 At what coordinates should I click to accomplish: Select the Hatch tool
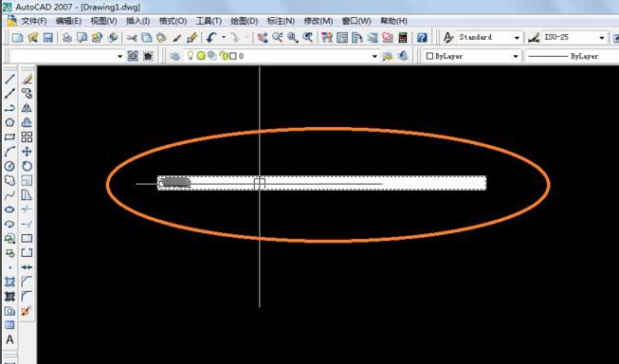(9, 282)
